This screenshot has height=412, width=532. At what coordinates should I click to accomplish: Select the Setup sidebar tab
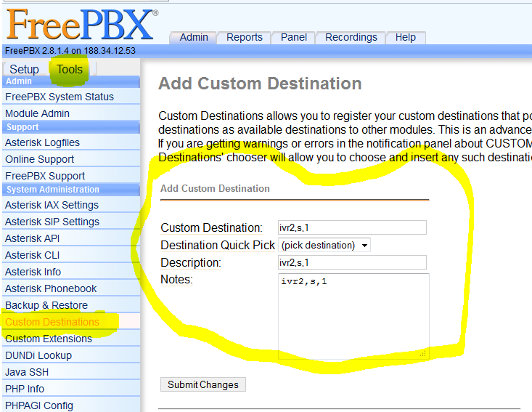24,69
